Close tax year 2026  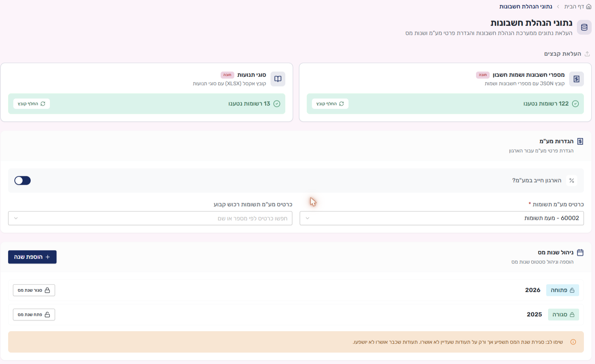(x=34, y=290)
